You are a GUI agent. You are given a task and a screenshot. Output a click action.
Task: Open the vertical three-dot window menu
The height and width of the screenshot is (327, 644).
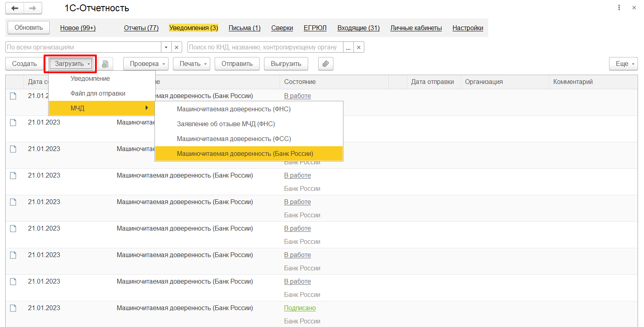[619, 8]
